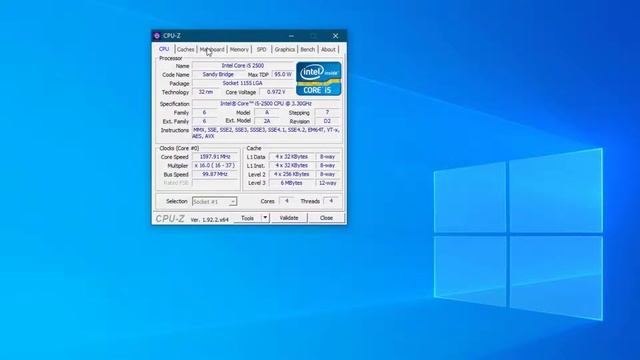
Task: Click the core voltage value '0.972 V'
Action: tap(276, 92)
